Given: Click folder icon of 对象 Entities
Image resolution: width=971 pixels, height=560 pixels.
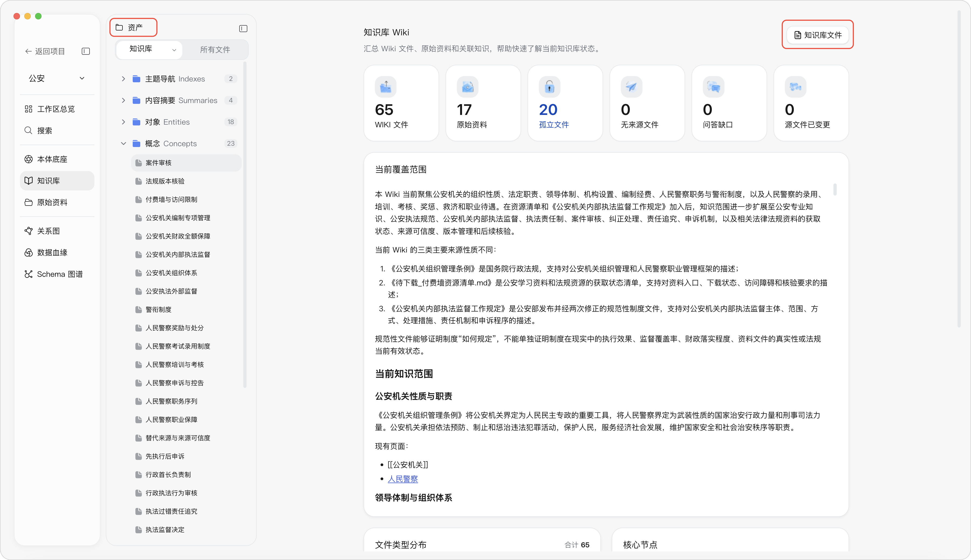Looking at the screenshot, I should click(136, 122).
